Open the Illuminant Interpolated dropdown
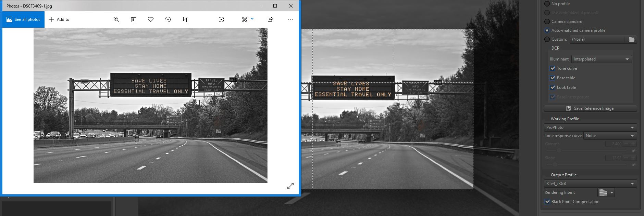The width and height of the screenshot is (644, 216). (601, 59)
